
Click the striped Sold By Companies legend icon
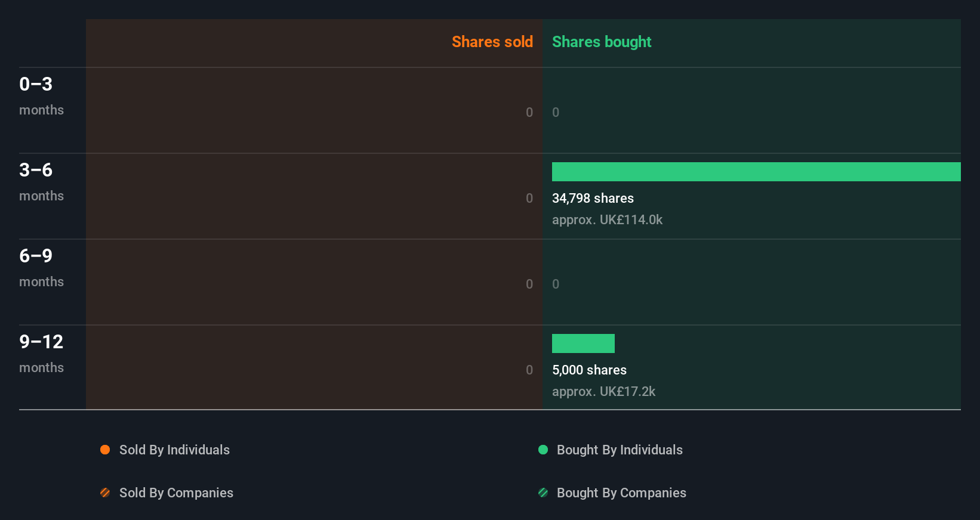(105, 493)
